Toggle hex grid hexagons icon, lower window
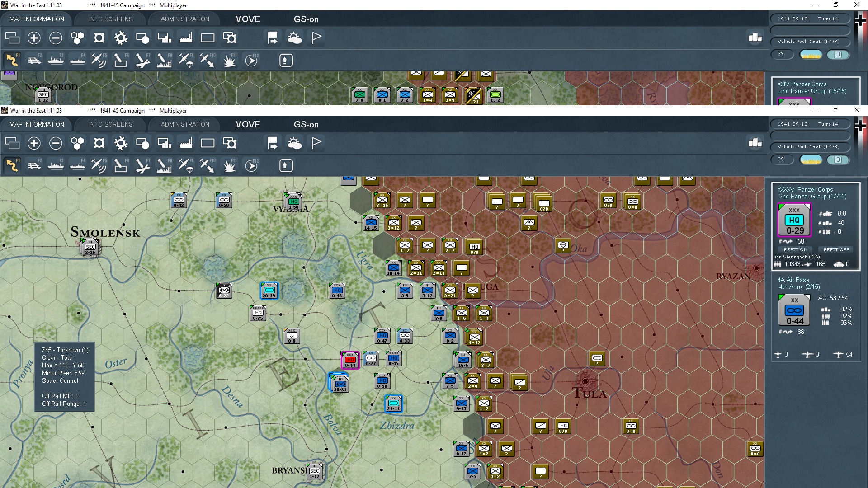The image size is (868, 488). click(77, 143)
